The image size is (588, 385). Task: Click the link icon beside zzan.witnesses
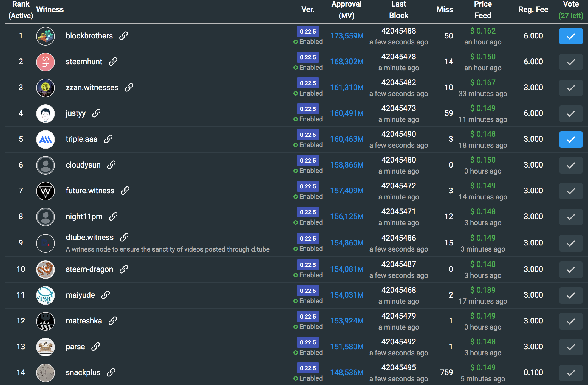click(129, 87)
